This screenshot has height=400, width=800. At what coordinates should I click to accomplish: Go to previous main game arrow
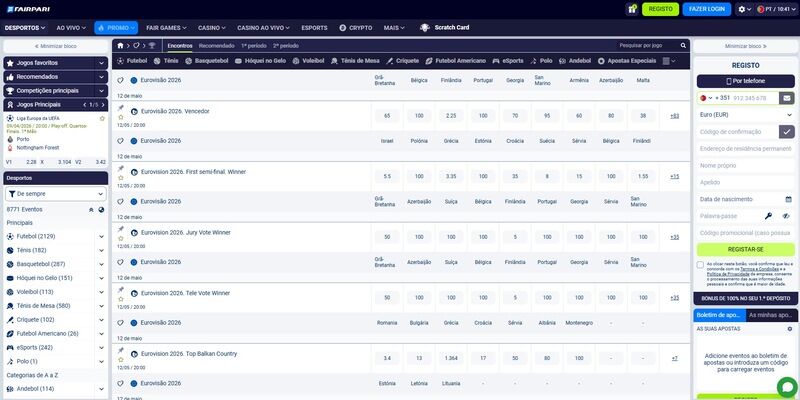(85, 105)
